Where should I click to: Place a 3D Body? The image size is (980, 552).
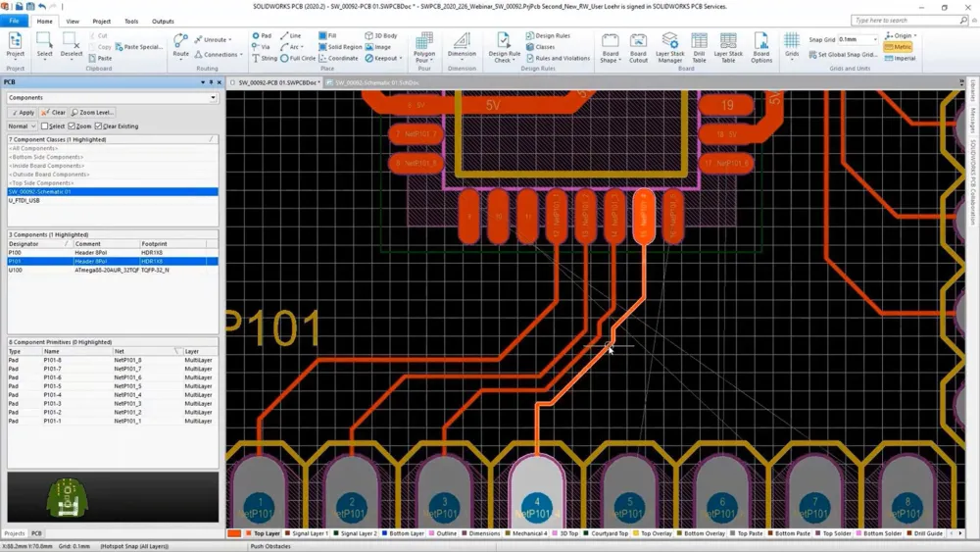[380, 35]
